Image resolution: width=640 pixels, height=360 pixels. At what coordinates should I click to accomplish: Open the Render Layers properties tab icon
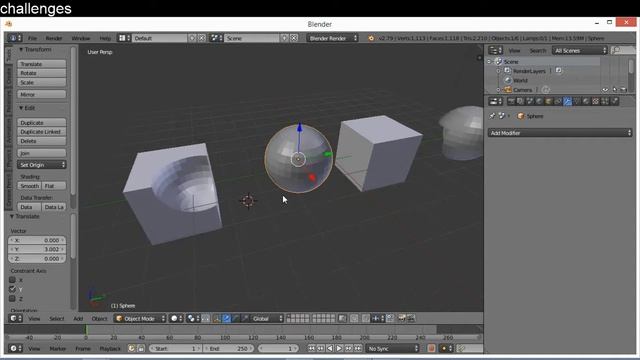[520, 101]
